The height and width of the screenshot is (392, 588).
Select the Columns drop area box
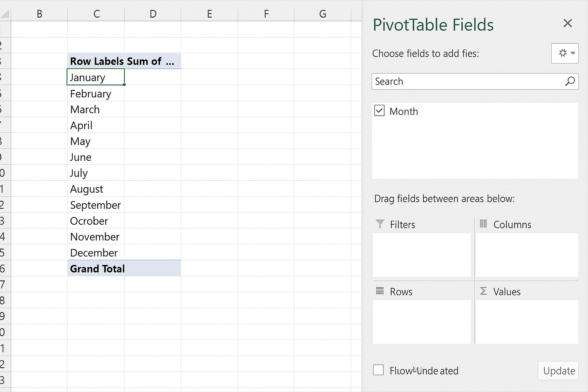(x=527, y=255)
